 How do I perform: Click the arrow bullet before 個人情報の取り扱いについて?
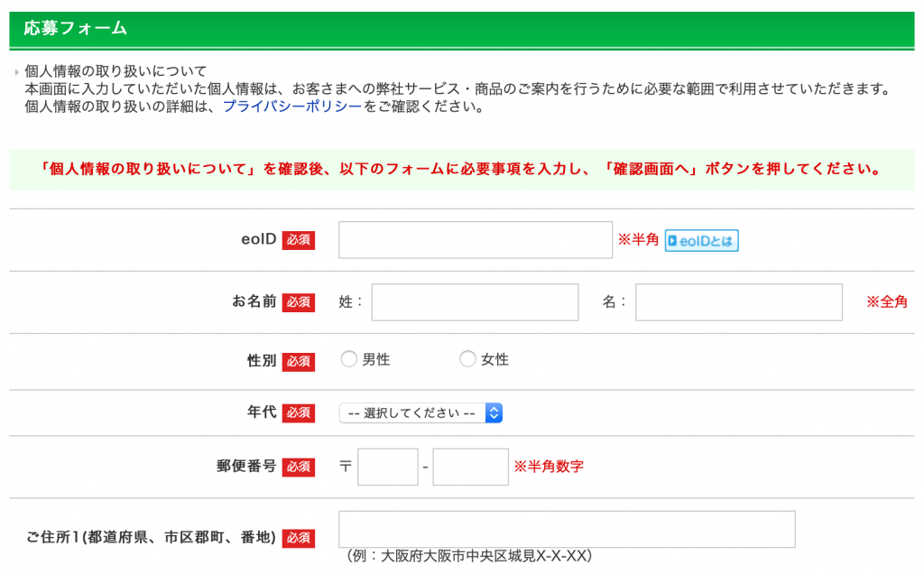click(x=16, y=72)
